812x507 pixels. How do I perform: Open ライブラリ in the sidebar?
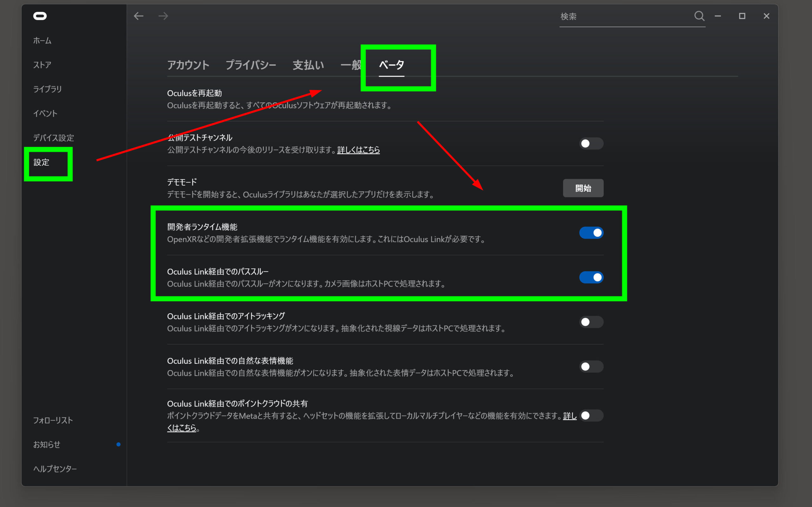pyautogui.click(x=47, y=89)
